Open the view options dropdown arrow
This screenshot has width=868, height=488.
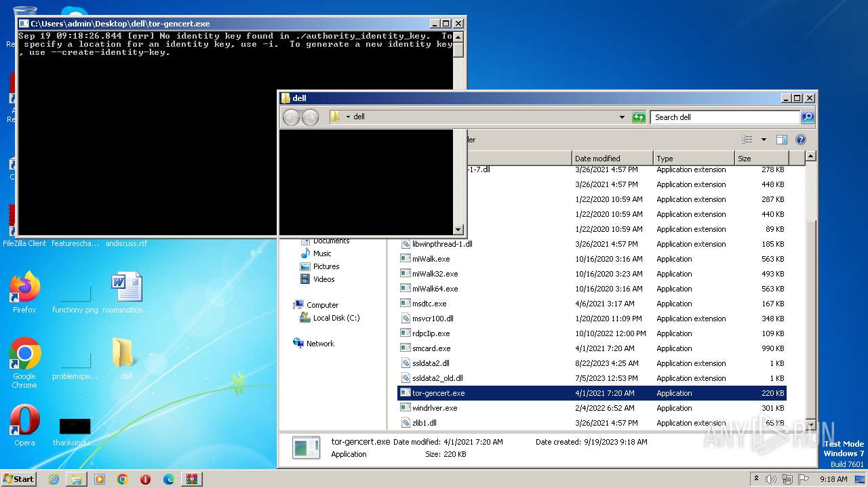tap(764, 140)
